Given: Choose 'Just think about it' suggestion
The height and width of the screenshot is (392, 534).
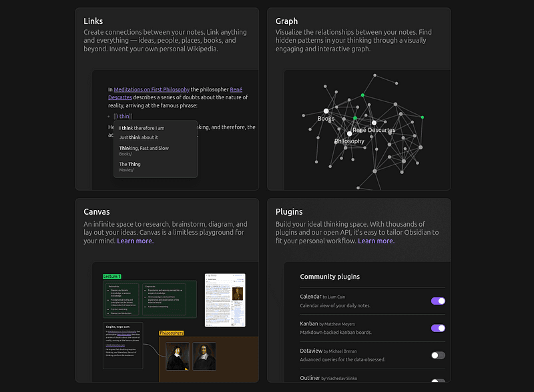Looking at the screenshot, I should [139, 137].
